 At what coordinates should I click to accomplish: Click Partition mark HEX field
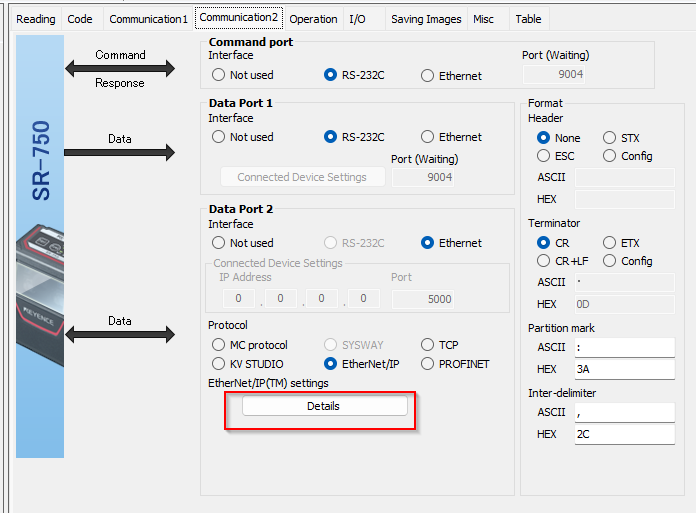click(x=625, y=369)
